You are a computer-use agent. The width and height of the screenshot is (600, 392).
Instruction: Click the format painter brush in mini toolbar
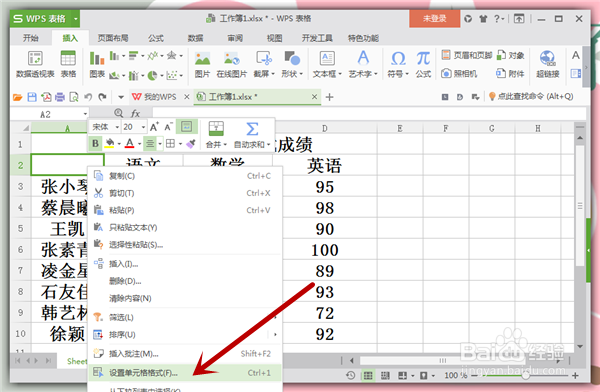[191, 144]
